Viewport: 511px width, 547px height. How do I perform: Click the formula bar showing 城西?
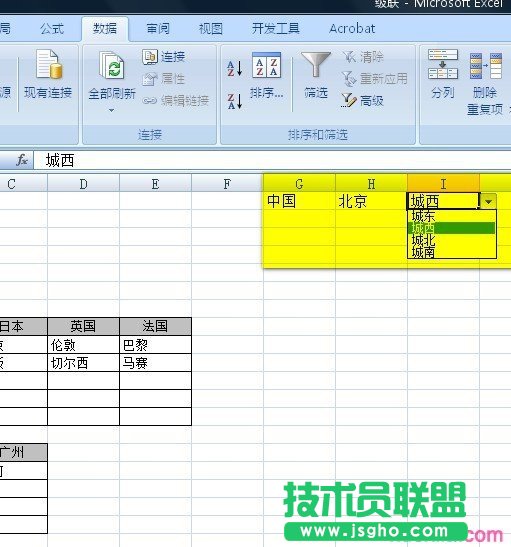(x=272, y=160)
